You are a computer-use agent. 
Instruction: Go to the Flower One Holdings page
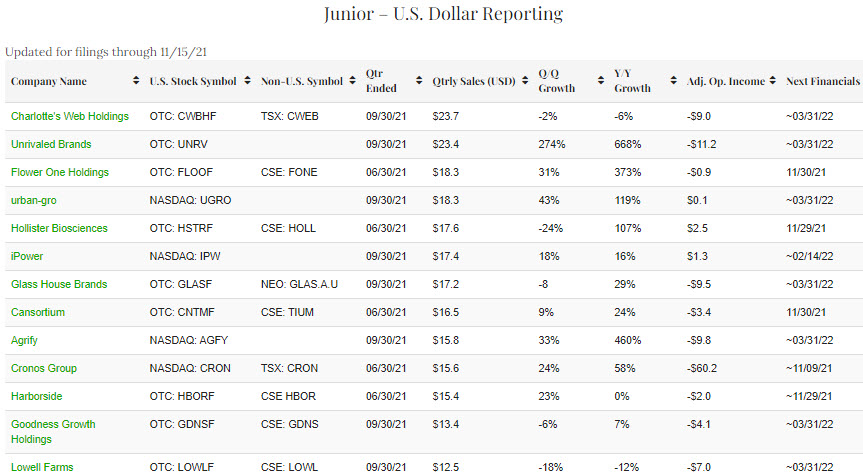60,172
